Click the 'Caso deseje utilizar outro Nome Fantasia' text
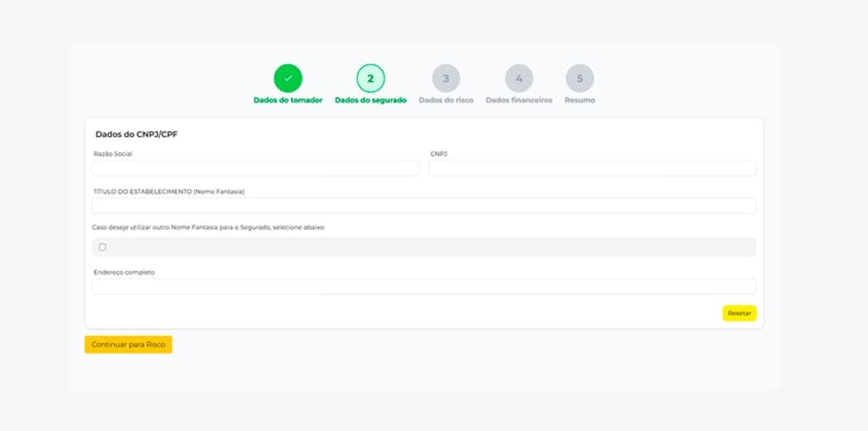 click(x=209, y=228)
